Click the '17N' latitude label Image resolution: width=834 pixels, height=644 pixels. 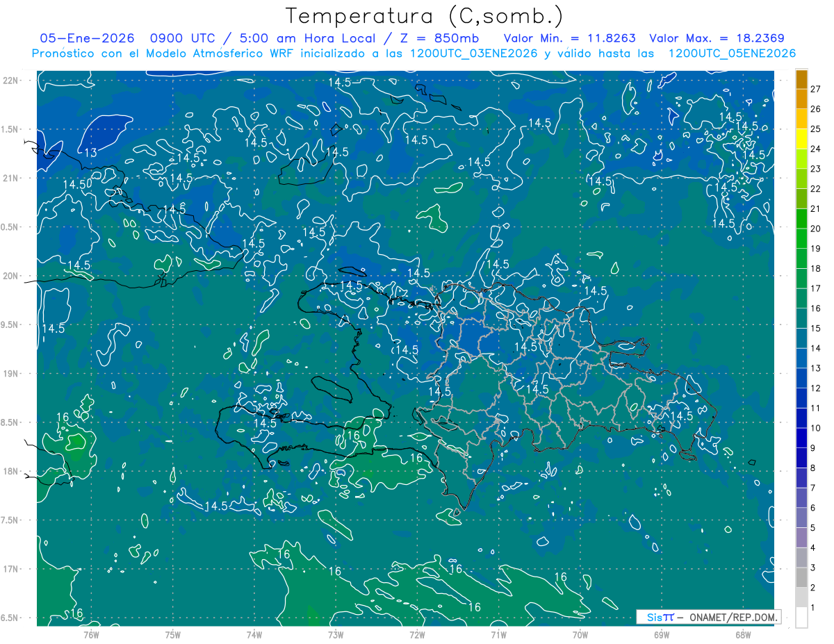click(x=11, y=570)
